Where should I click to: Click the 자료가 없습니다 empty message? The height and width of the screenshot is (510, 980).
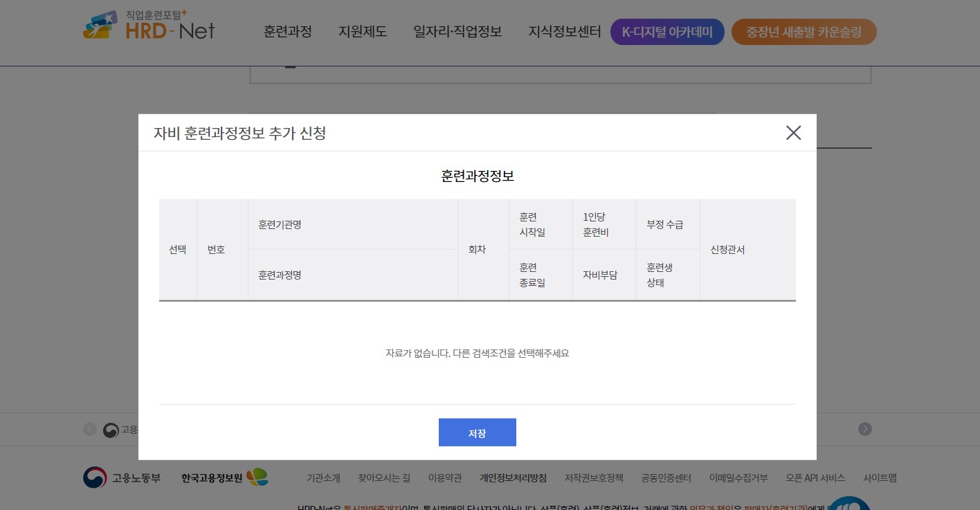478,353
